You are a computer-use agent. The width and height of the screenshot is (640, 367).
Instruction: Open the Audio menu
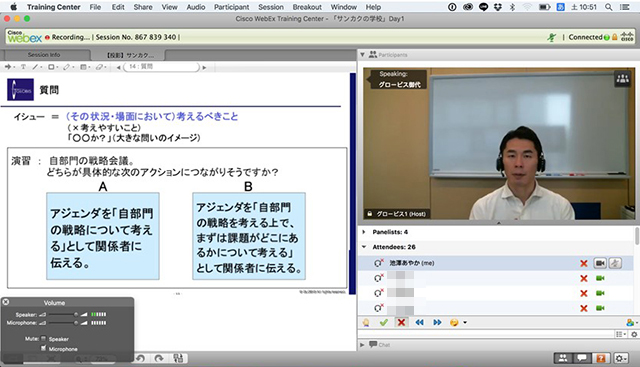pyautogui.click(x=196, y=7)
